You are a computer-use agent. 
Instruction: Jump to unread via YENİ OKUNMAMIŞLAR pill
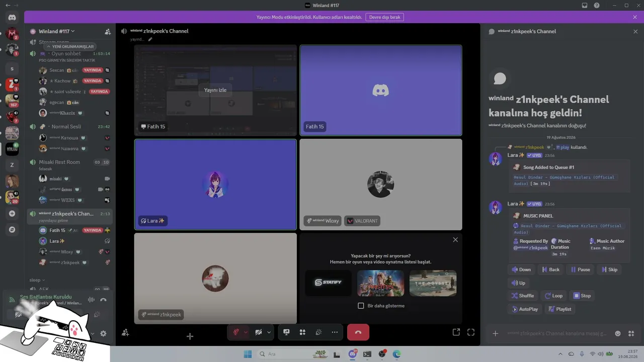[x=69, y=46]
